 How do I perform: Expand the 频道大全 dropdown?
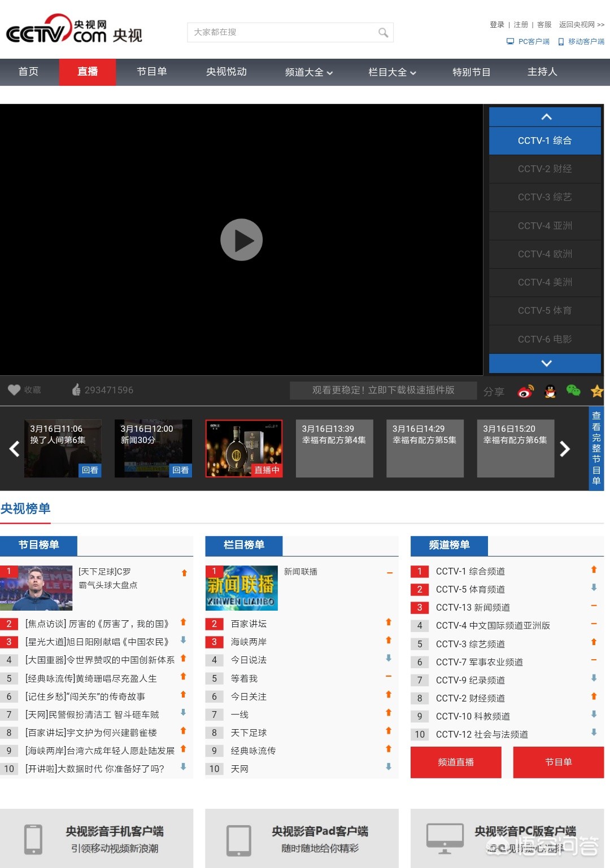[308, 72]
